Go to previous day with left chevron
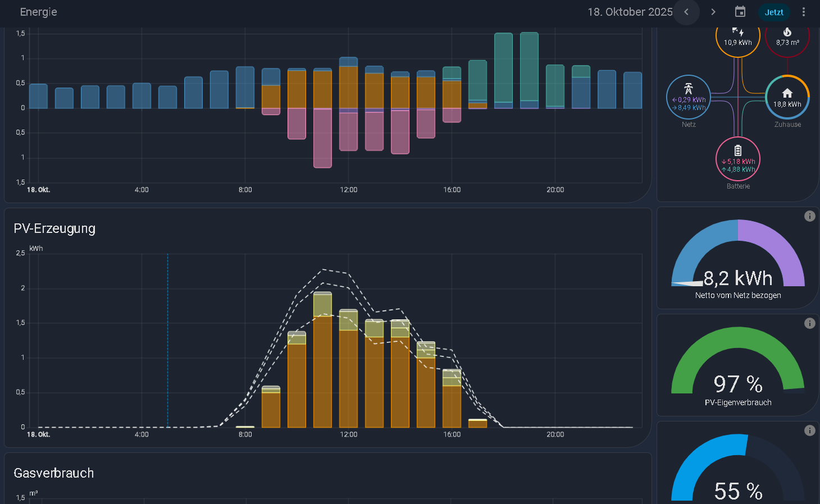The image size is (820, 504). tap(686, 12)
